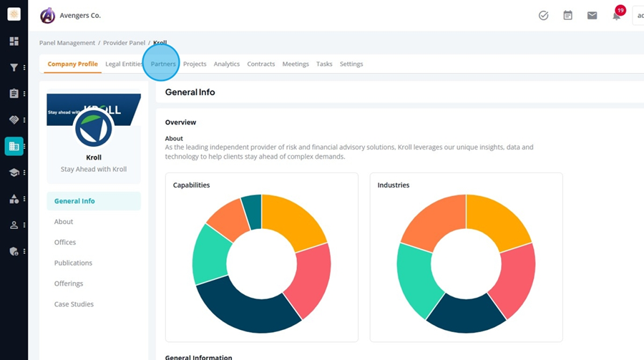Click the Avengers Co. logo

[48, 16]
